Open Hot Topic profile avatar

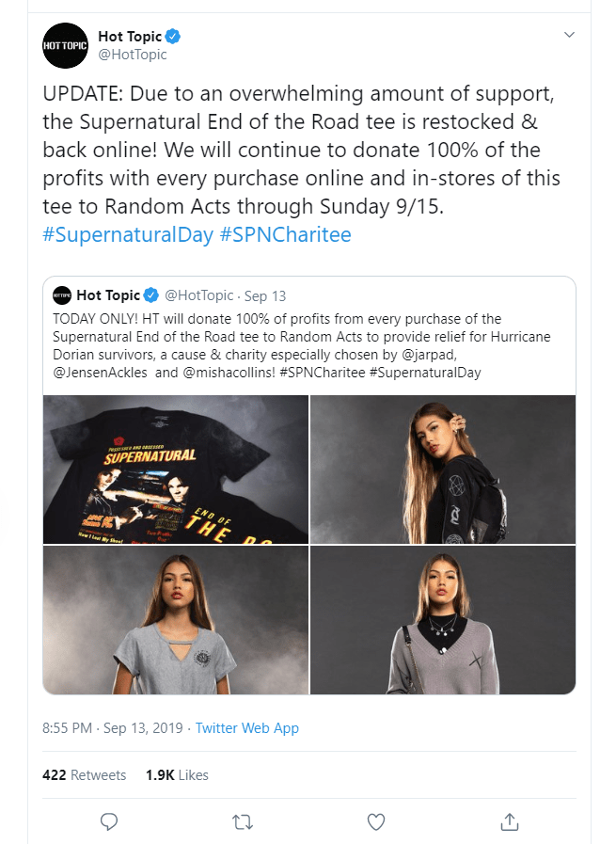click(65, 45)
